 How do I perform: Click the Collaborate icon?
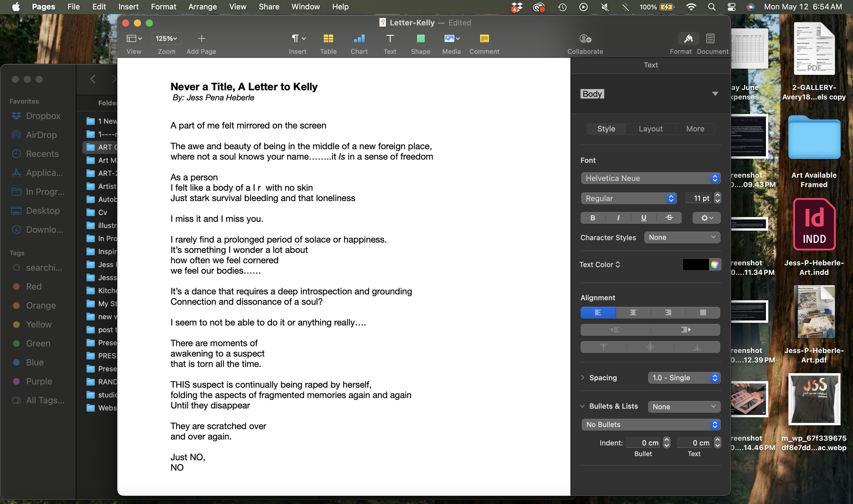(585, 39)
